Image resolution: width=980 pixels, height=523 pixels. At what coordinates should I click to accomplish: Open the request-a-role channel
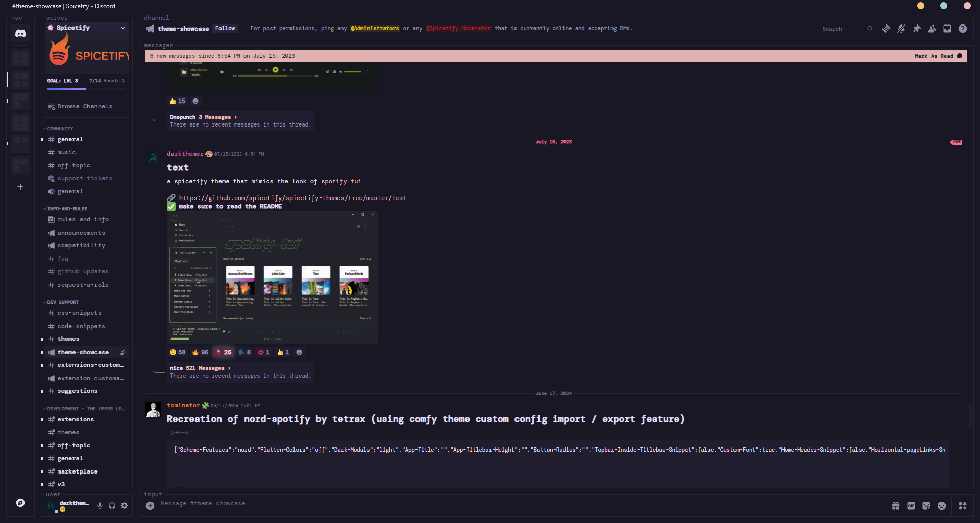86,285
